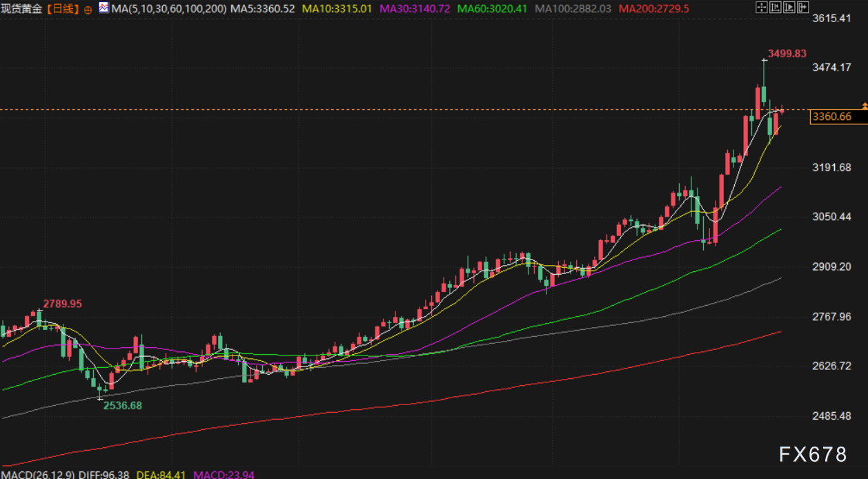Click the MA60:3020.41 green legend
The width and height of the screenshot is (868, 479).
click(493, 9)
